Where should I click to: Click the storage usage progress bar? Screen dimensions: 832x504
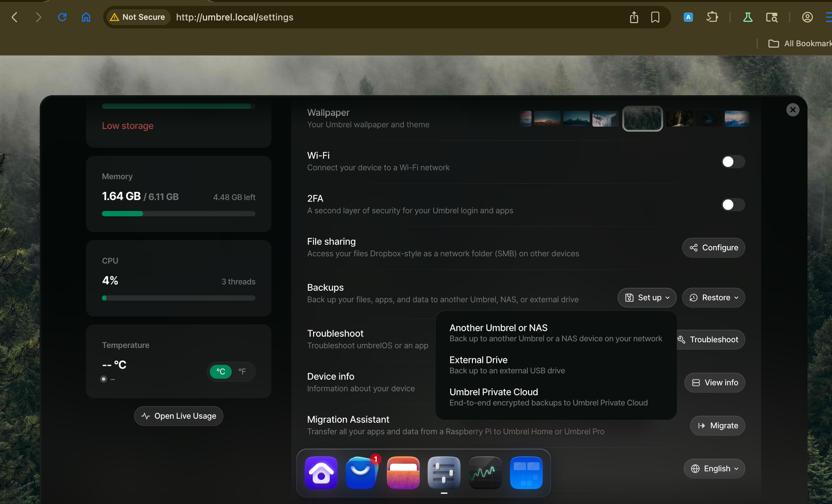coord(179,106)
